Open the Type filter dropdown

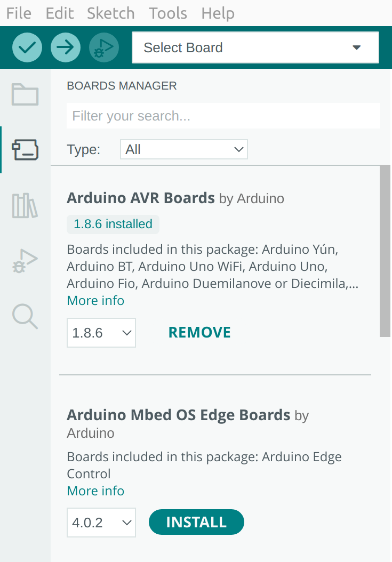183,149
